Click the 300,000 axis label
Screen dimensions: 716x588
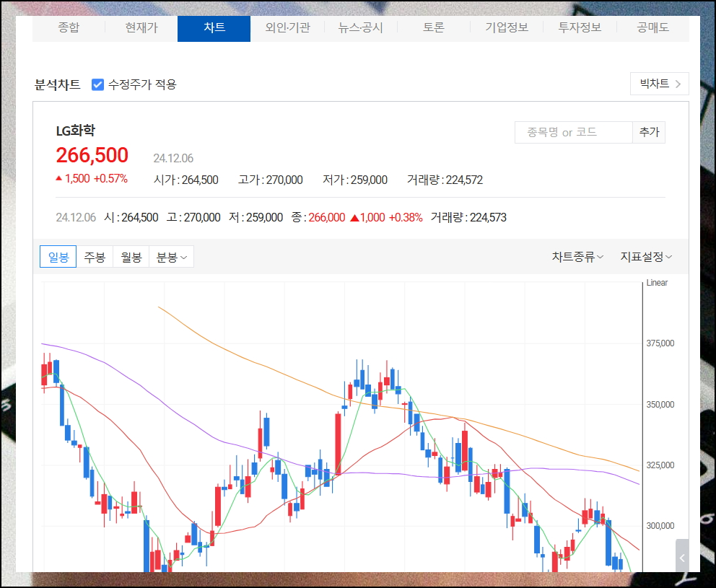coord(660,526)
